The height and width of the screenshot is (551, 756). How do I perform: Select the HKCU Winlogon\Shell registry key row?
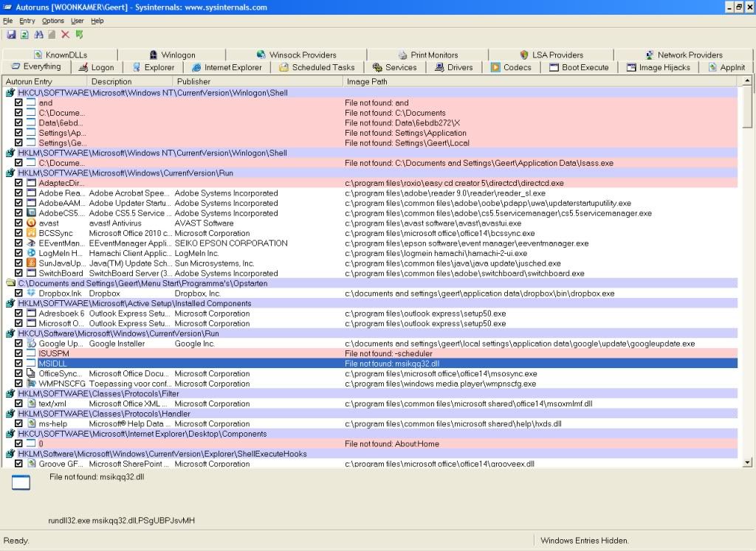pos(371,92)
